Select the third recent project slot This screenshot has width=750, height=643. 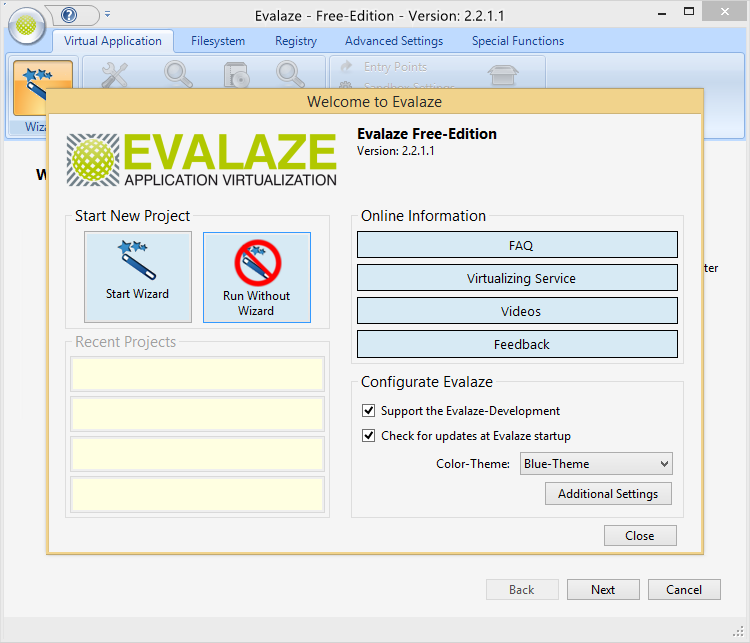tap(198, 454)
